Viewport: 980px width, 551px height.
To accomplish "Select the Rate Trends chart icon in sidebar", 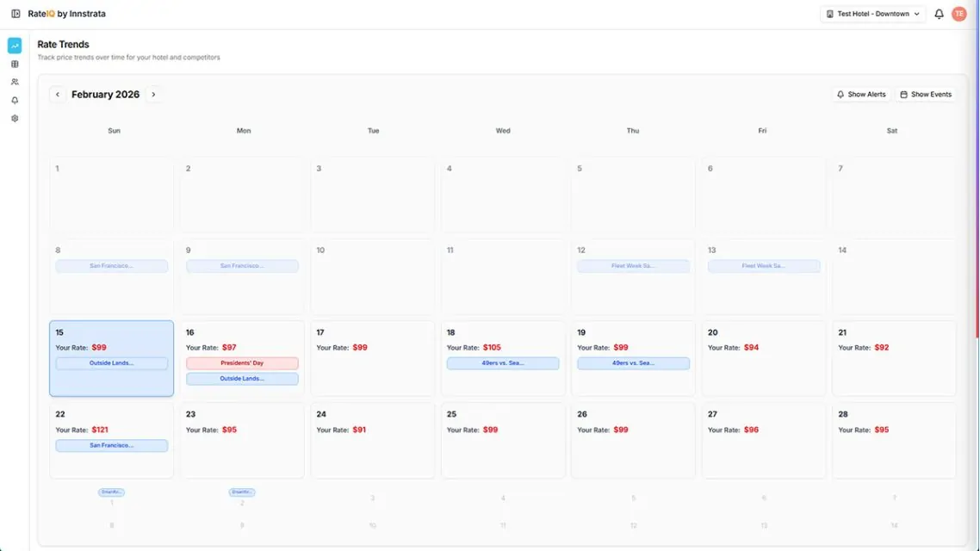I will pos(14,44).
